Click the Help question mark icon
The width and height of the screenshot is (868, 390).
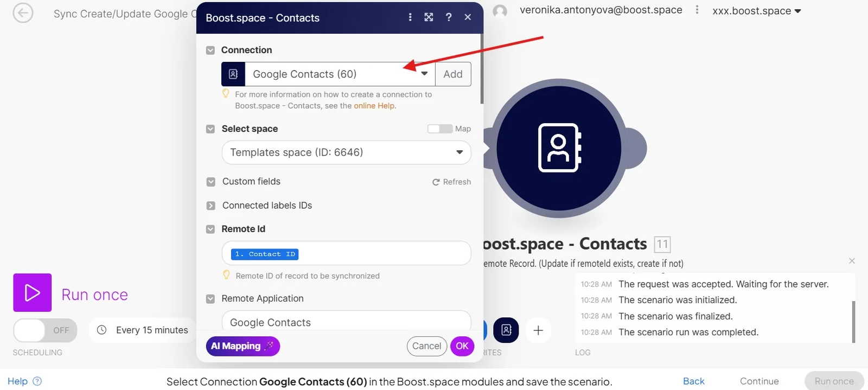(x=37, y=381)
